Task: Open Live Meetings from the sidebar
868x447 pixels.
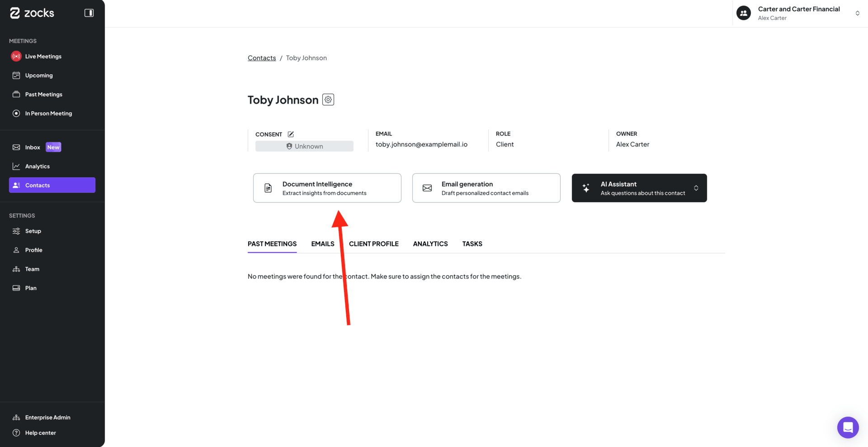Action: tap(43, 57)
